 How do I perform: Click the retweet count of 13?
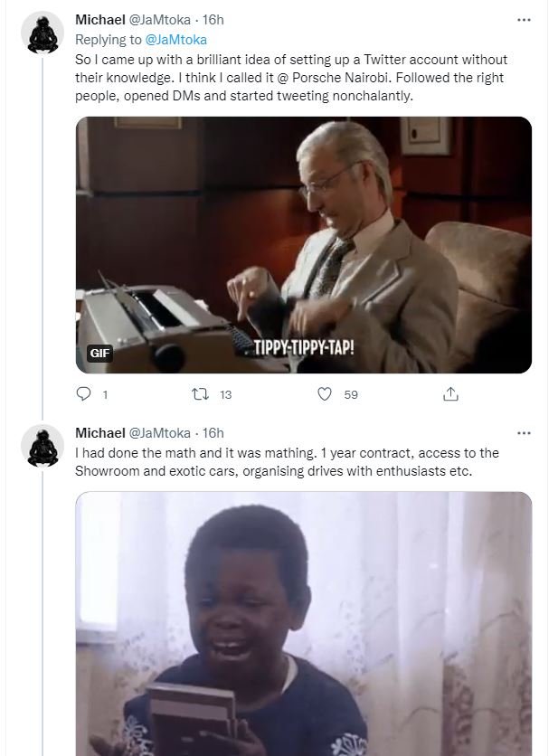pyautogui.click(x=226, y=394)
